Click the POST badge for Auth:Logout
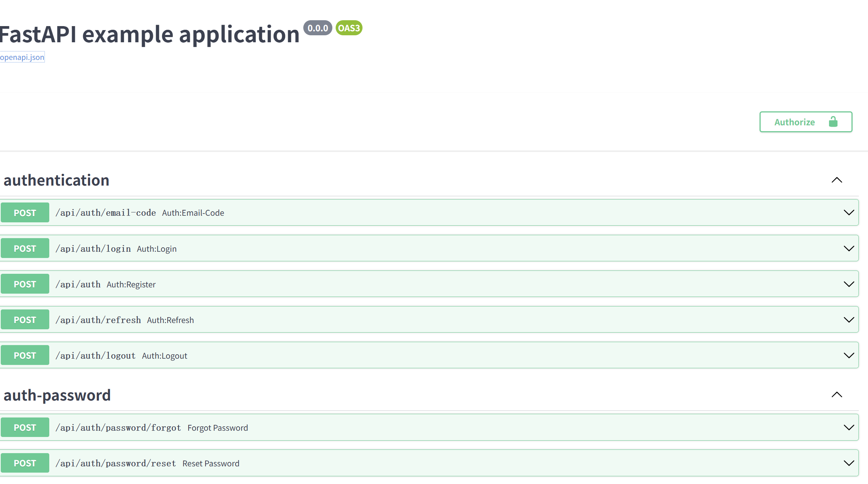This screenshot has height=484, width=868. (x=25, y=355)
